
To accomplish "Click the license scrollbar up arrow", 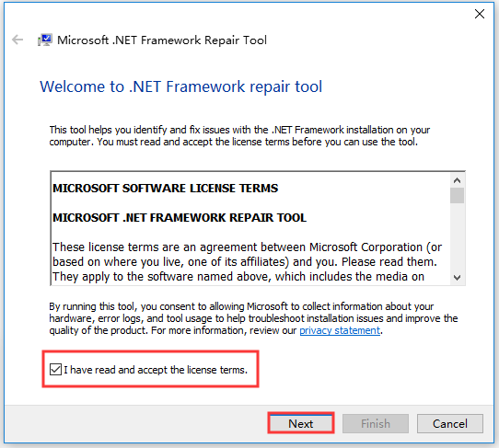I will pyautogui.click(x=457, y=180).
